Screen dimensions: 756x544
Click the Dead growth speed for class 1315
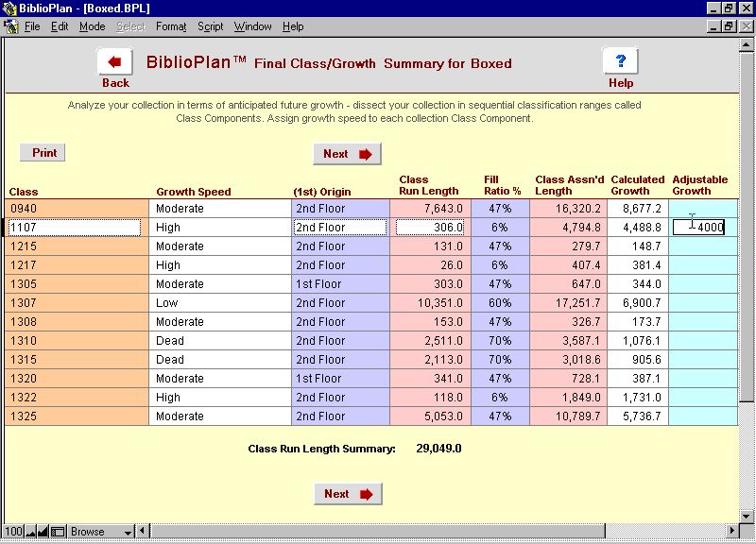pos(220,360)
